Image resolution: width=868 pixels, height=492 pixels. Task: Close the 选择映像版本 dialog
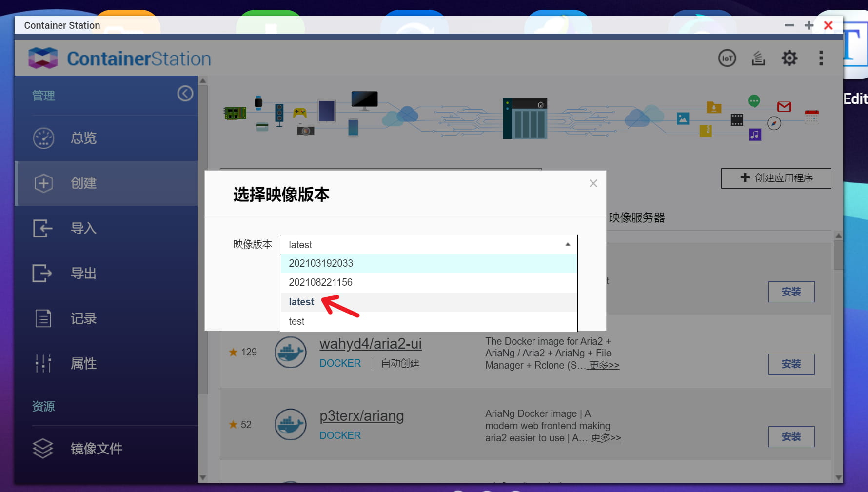tap(593, 183)
